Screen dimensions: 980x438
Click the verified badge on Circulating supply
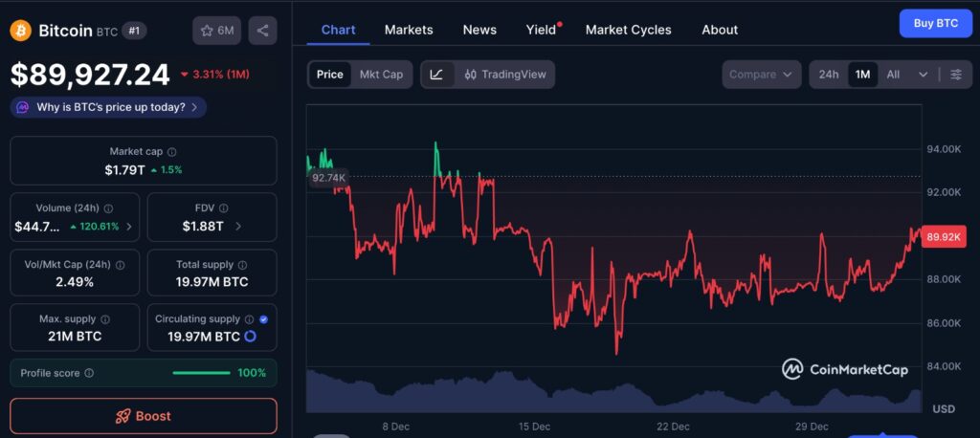coord(264,319)
